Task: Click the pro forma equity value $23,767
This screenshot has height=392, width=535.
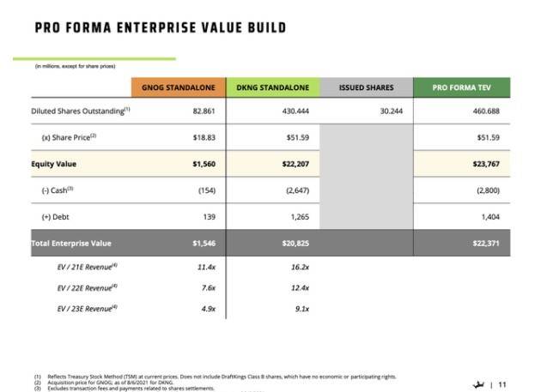Action: pyautogui.click(x=484, y=163)
